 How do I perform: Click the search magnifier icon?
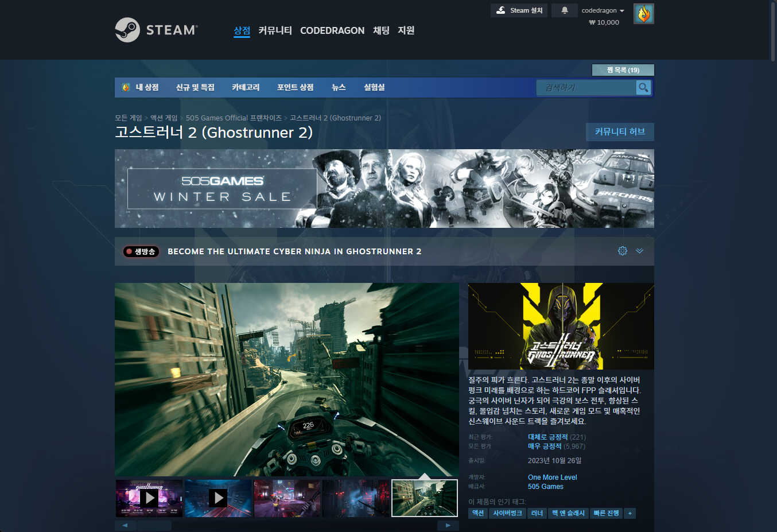point(643,87)
